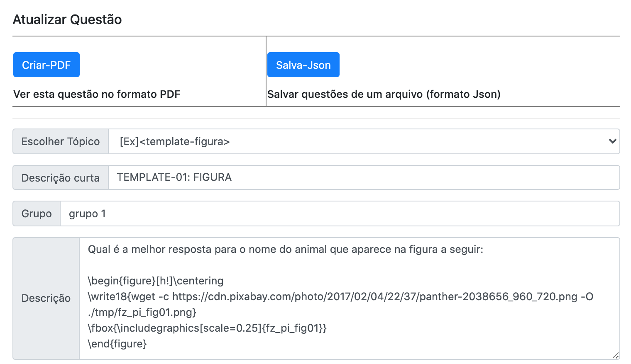Place cursor on ./tmp/fz_pi_fig01.png} line
The image size is (631, 364).
[x=142, y=312]
